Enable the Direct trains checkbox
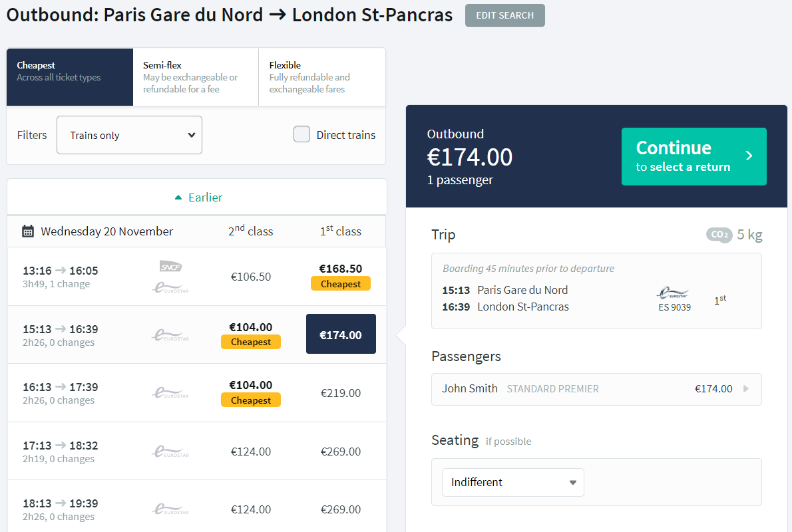792x532 pixels. click(302, 135)
